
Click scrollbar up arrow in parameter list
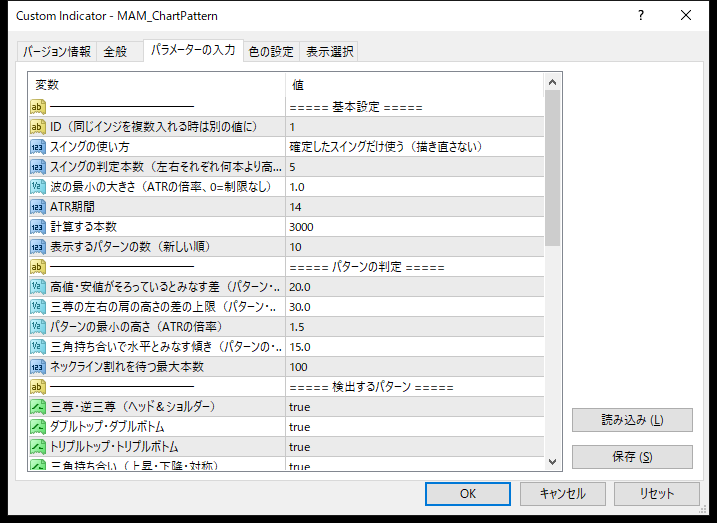(552, 82)
